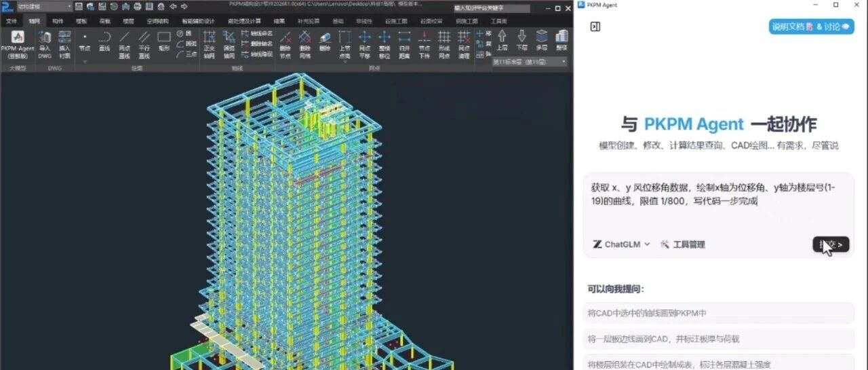Screen dimensions: 868x370
Task: Click the 形成网点 grid icon
Action: (443, 44)
